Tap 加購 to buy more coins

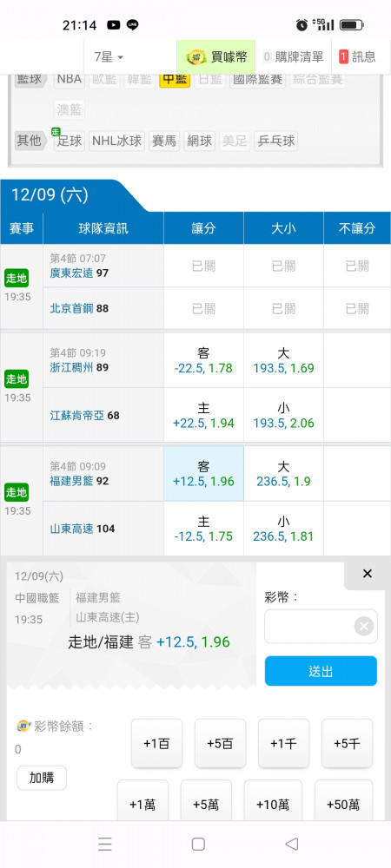(42, 778)
